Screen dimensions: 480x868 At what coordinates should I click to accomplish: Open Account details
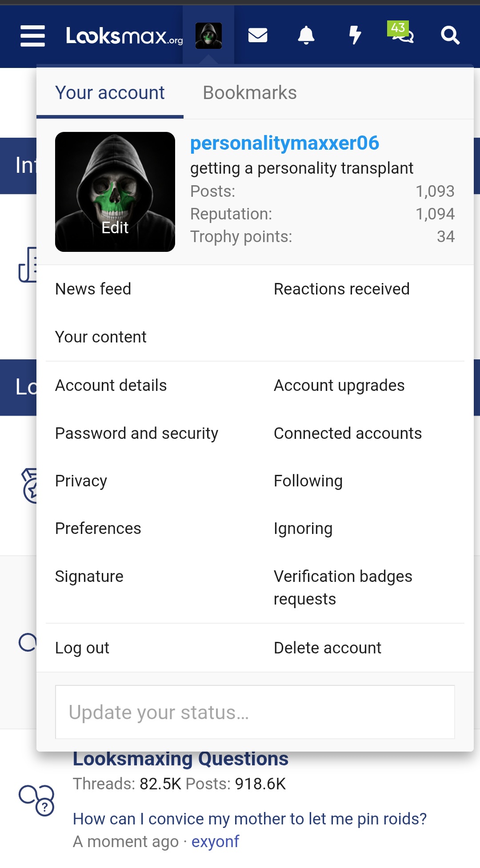click(111, 386)
